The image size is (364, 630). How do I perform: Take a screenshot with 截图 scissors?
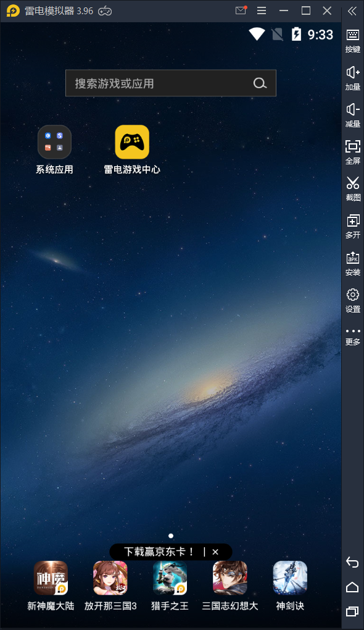point(353,188)
